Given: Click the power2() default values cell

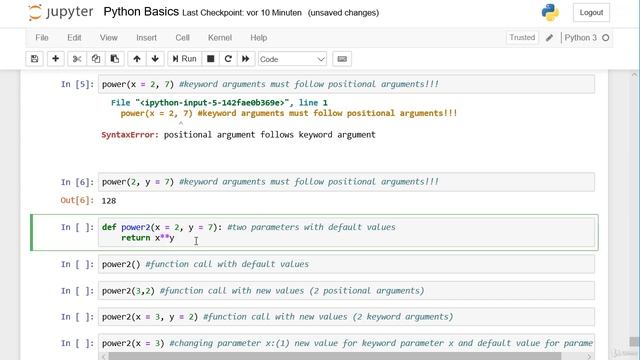Looking at the screenshot, I should (x=346, y=264).
